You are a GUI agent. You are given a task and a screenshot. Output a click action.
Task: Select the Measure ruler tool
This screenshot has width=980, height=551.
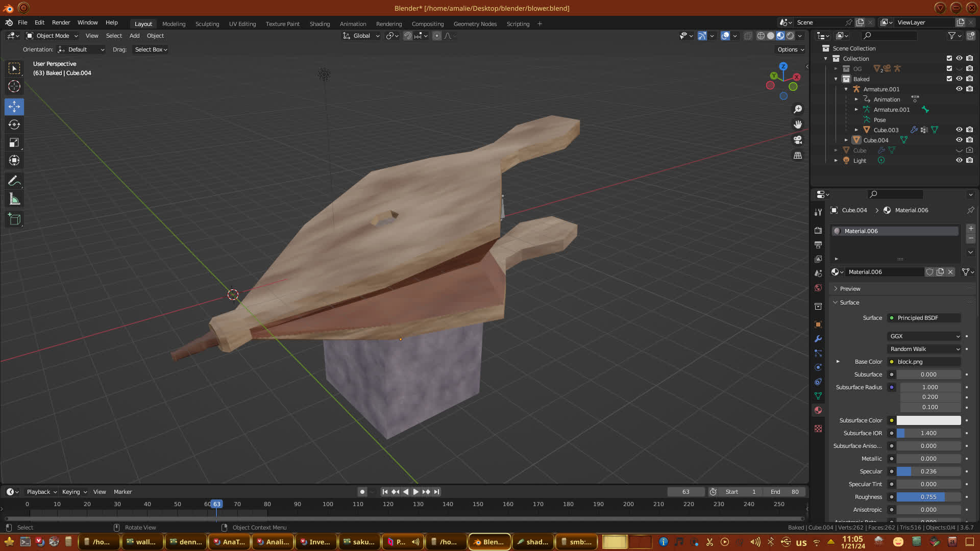pyautogui.click(x=14, y=199)
